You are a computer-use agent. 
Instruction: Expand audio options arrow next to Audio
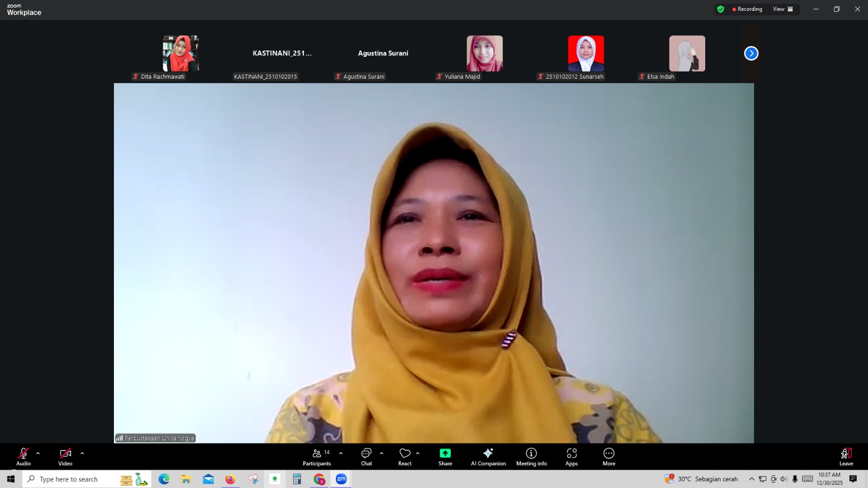[x=38, y=453]
